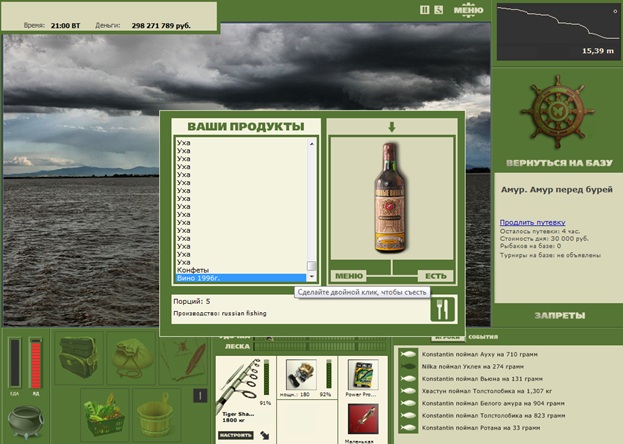Click the green down arrow above the bottle
This screenshot has height=444, width=623.
(391, 127)
